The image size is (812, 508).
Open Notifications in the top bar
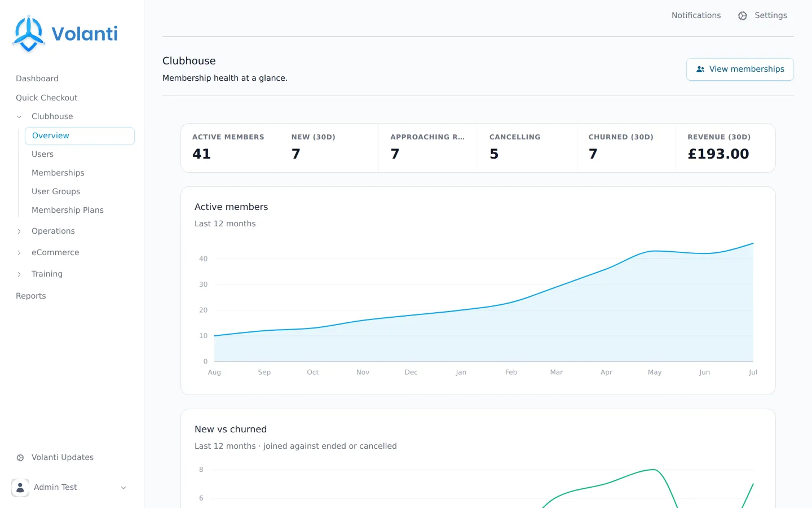[696, 15]
